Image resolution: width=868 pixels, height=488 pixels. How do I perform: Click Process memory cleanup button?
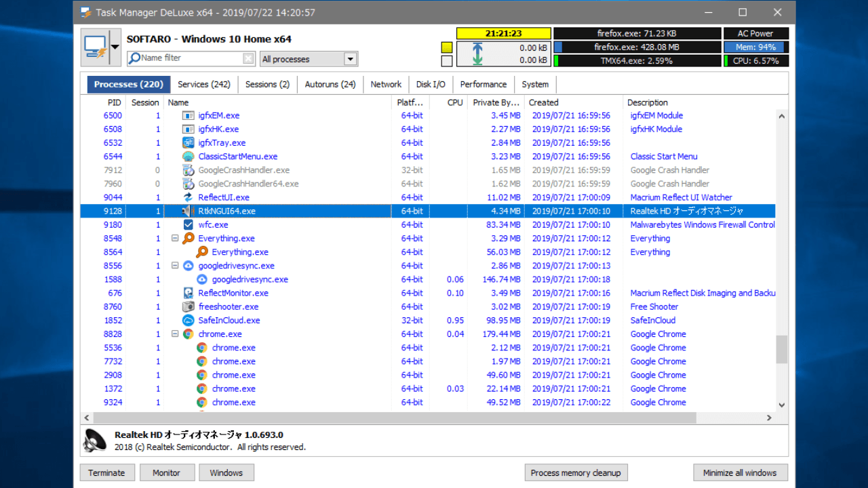coord(576,472)
